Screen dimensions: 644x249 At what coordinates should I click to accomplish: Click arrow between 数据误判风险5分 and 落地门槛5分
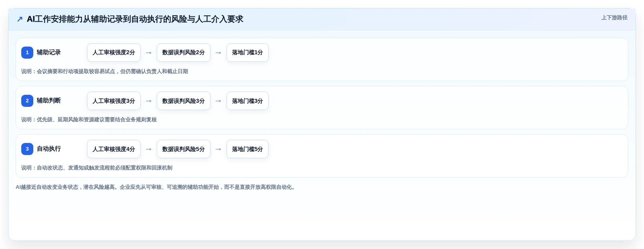pos(219,149)
